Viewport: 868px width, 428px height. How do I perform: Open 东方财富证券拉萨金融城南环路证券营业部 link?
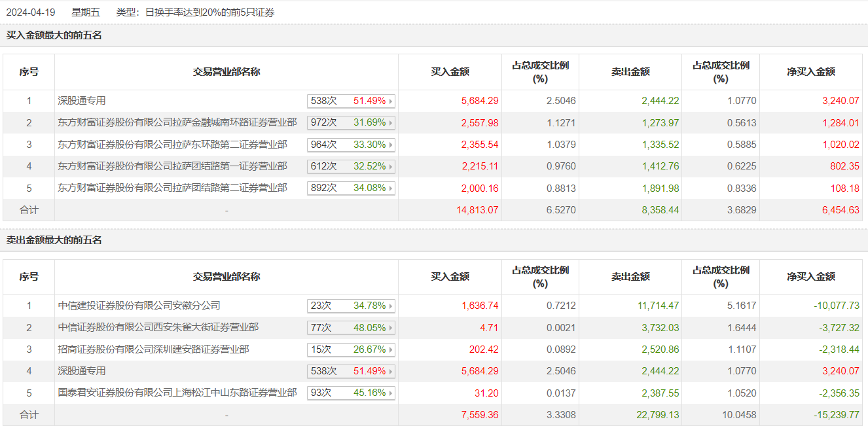(177, 122)
